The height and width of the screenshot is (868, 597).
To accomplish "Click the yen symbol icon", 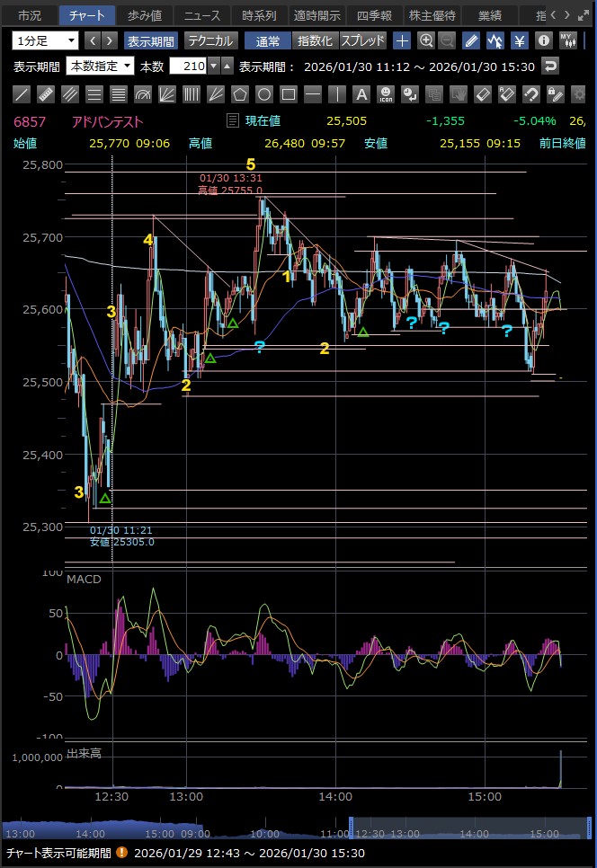I will click(520, 40).
